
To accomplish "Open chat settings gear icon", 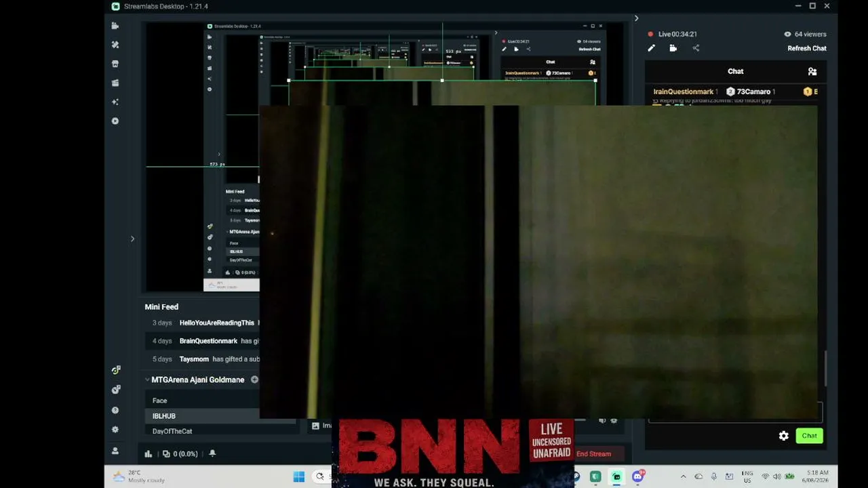I will 784,436.
